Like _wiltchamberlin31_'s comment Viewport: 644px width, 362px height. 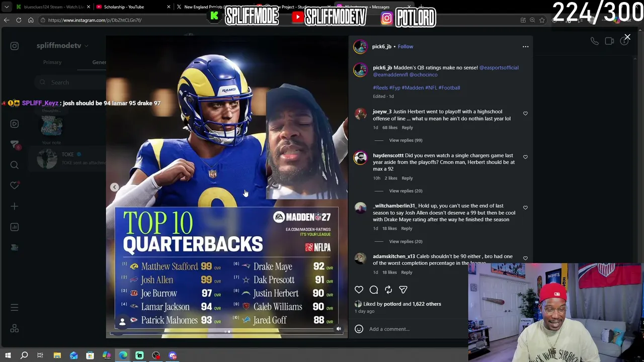pos(525,208)
